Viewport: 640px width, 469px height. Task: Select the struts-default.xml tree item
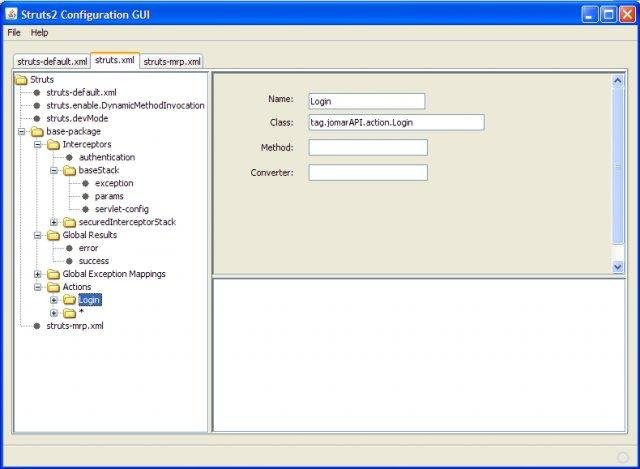pos(81,93)
